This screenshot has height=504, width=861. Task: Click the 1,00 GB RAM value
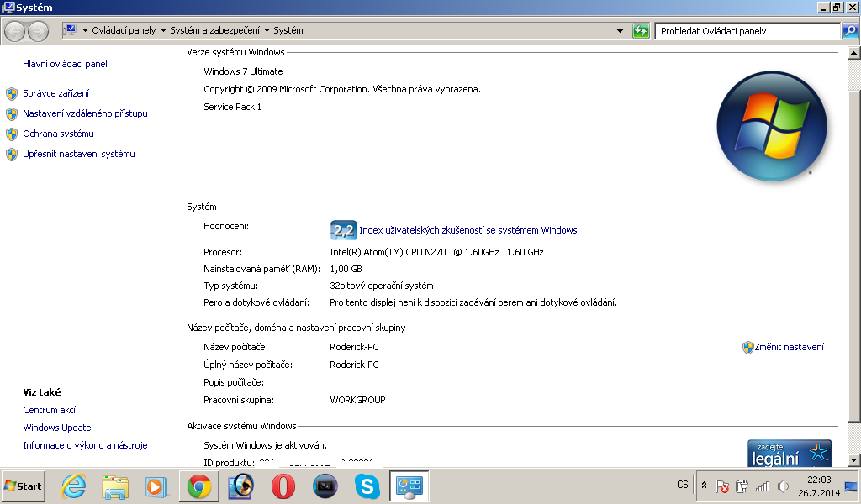(x=346, y=270)
